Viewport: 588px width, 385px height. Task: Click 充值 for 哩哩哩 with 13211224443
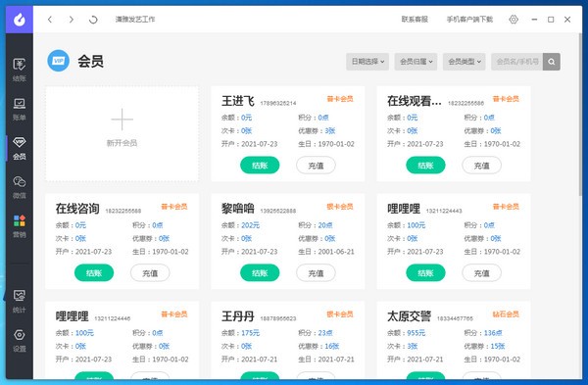481,273
